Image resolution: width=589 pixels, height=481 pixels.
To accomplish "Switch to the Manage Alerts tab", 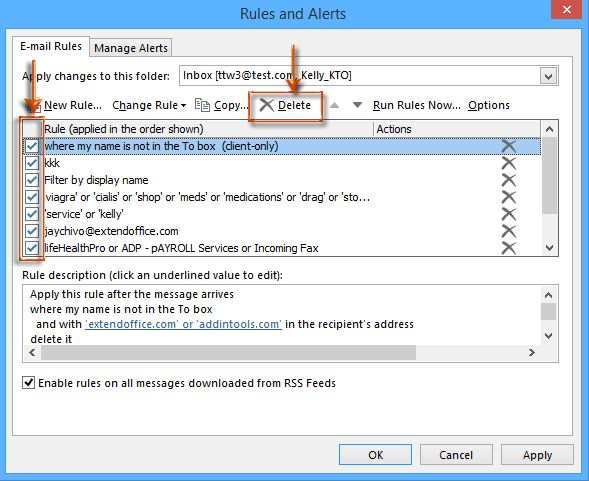I will [x=131, y=48].
